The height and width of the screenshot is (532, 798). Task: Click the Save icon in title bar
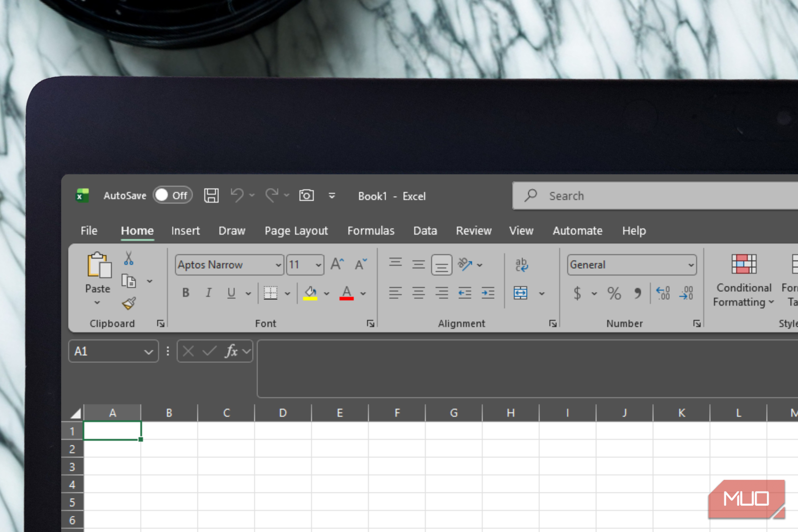(x=211, y=196)
